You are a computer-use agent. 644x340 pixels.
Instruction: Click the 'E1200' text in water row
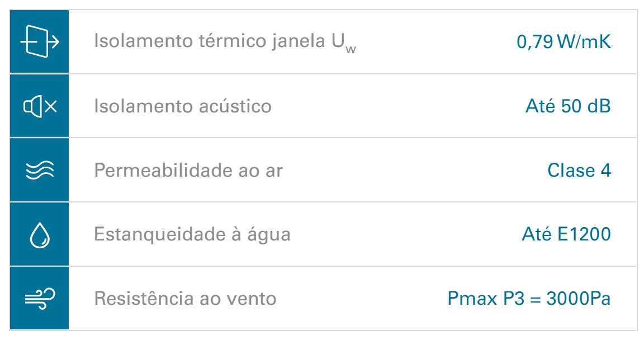click(x=584, y=234)
